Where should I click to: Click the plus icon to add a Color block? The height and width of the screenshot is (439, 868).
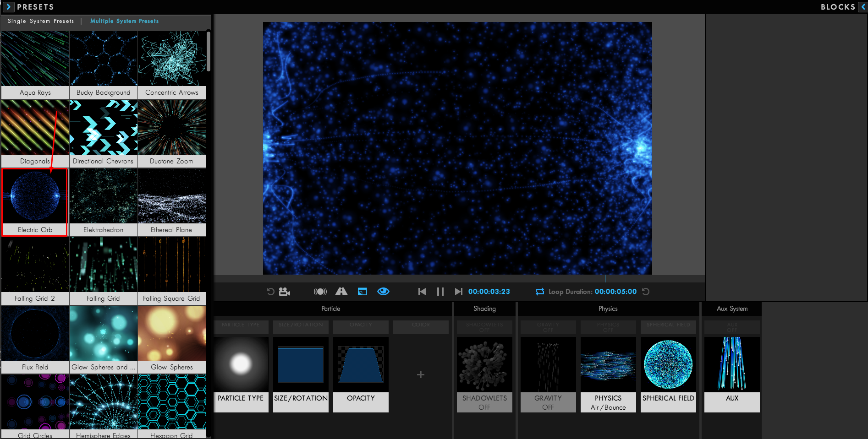coord(420,374)
